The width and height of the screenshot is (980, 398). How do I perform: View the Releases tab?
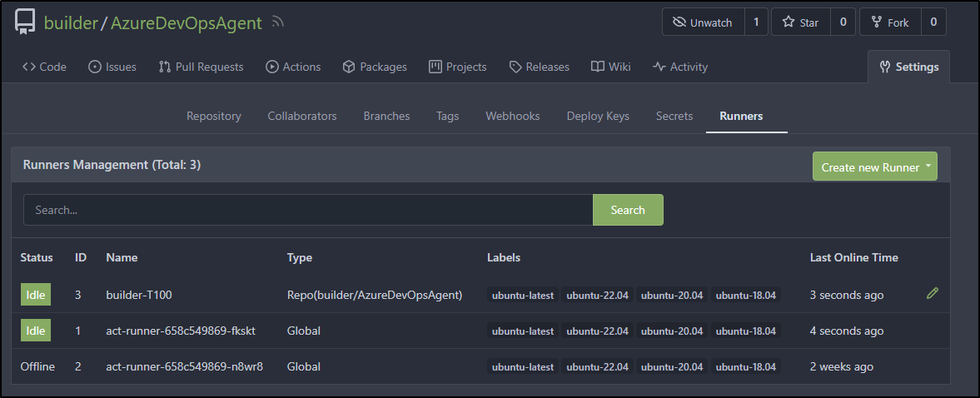coord(539,67)
